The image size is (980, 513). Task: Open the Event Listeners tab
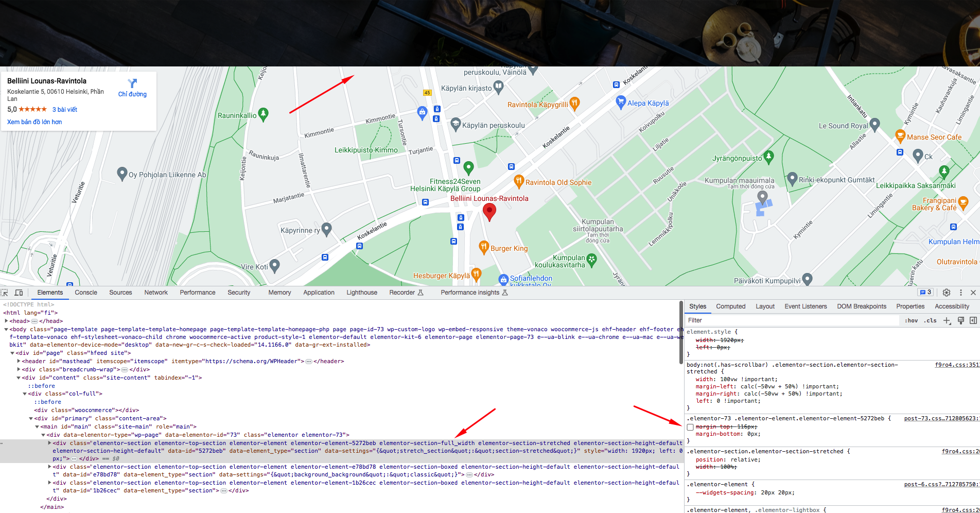[x=806, y=306]
